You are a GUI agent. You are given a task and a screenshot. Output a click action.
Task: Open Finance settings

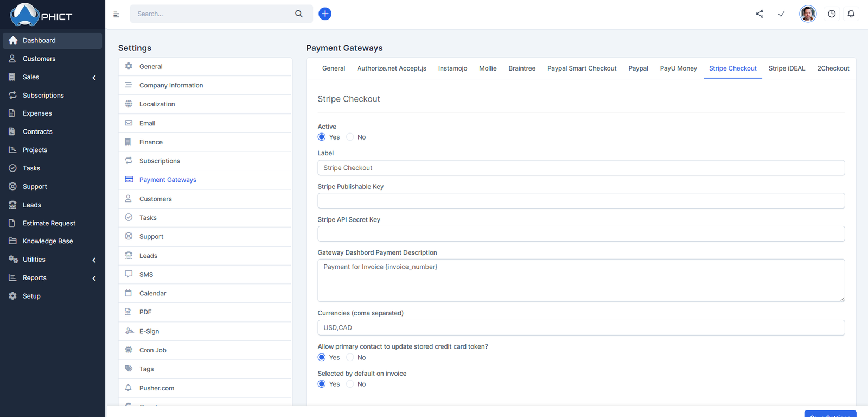point(205,142)
